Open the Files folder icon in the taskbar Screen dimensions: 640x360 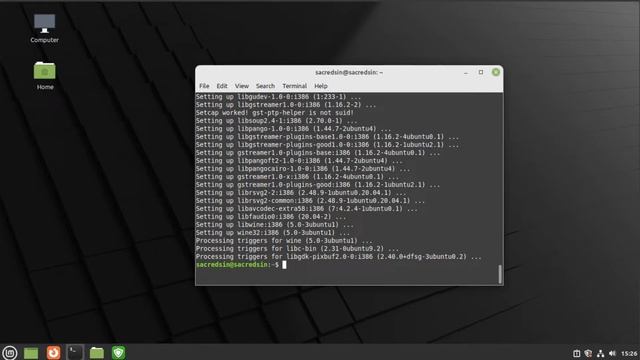97,353
